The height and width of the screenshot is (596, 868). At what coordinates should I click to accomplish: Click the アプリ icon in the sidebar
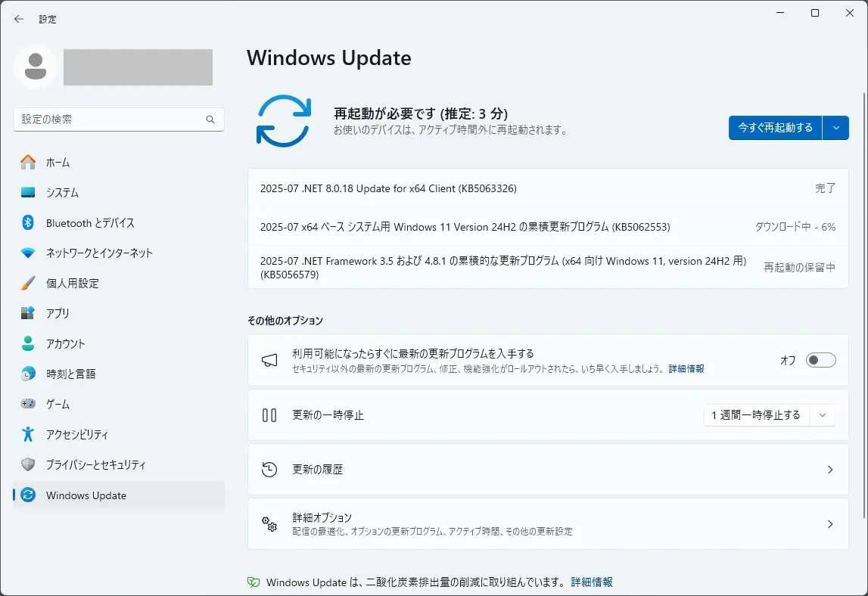tap(28, 313)
